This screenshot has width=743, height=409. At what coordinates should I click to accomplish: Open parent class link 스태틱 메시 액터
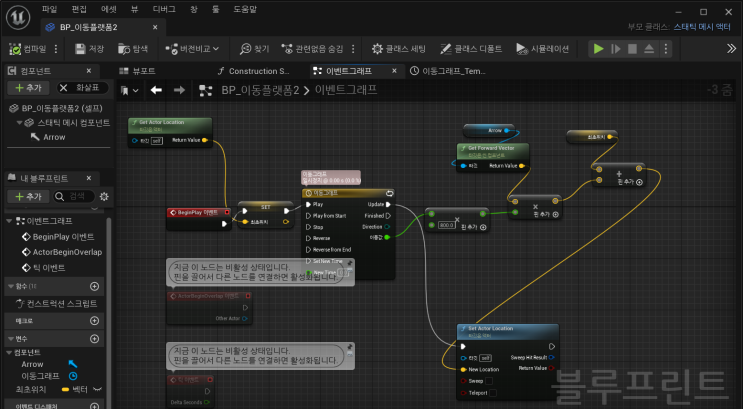[702, 27]
